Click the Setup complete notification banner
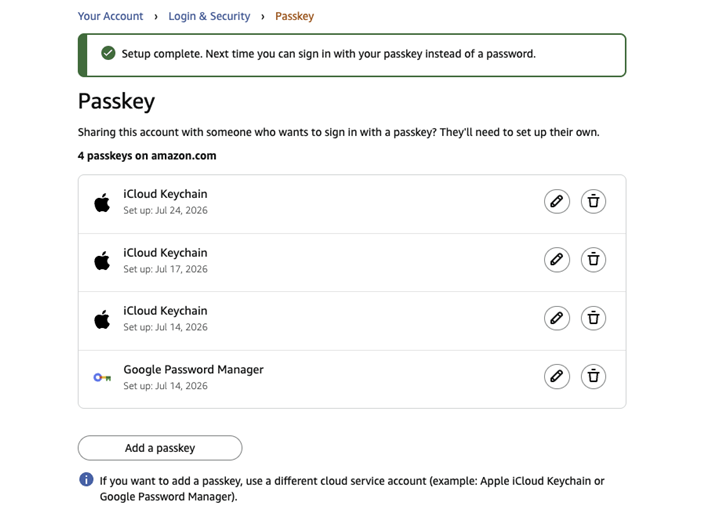The image size is (722, 532). click(x=352, y=55)
